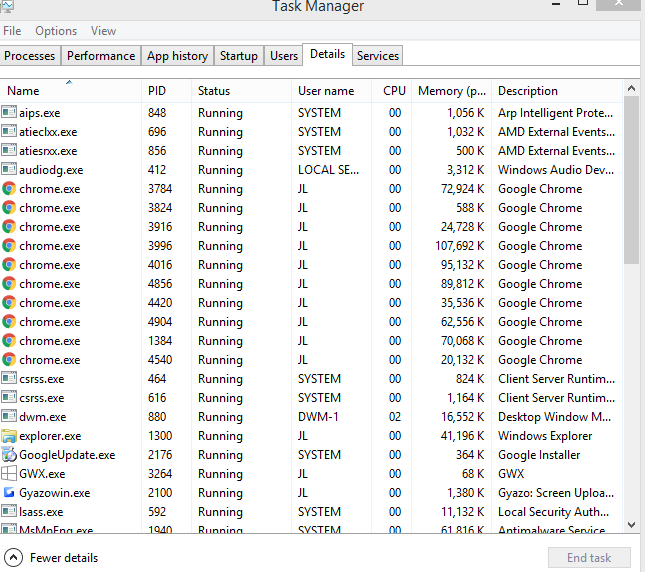Click Chrome icon for PID 3996
The image size is (645, 572).
9,245
